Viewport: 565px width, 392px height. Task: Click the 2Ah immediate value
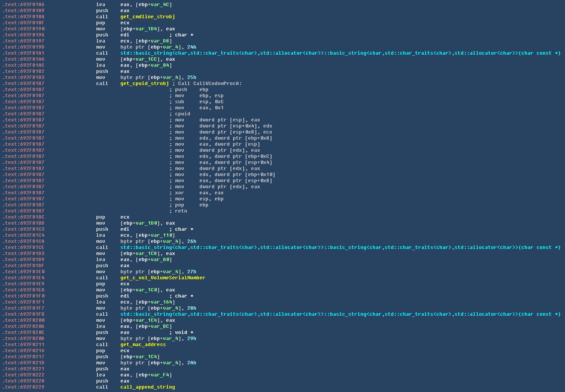191,363
